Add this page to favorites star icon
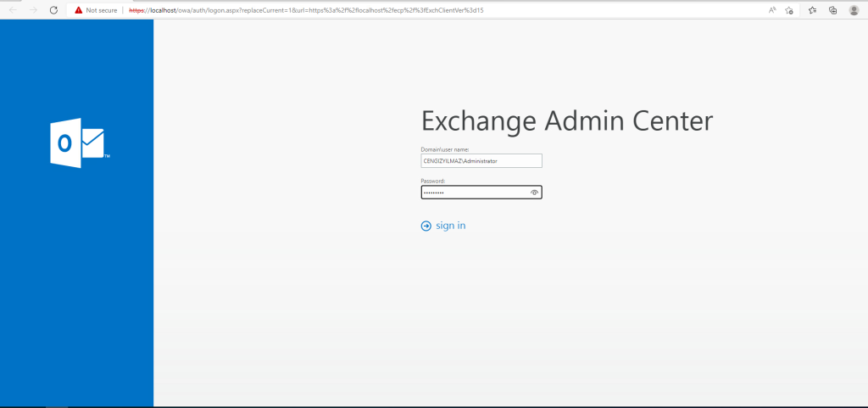The width and height of the screenshot is (868, 408). click(789, 10)
